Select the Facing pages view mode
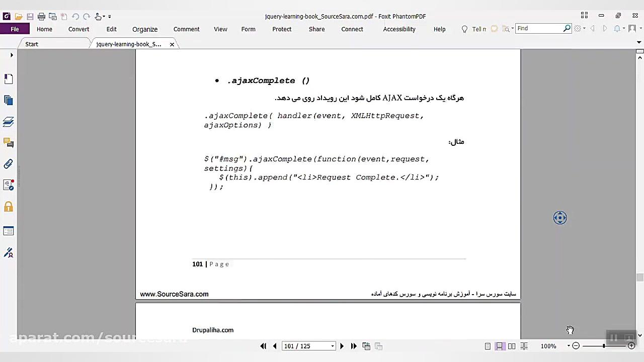 click(512, 346)
